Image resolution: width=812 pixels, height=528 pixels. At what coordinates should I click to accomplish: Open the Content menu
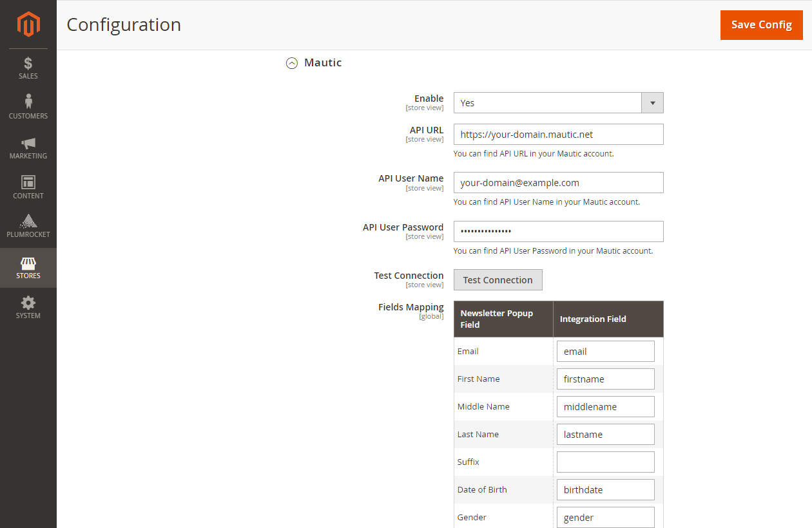[28, 187]
